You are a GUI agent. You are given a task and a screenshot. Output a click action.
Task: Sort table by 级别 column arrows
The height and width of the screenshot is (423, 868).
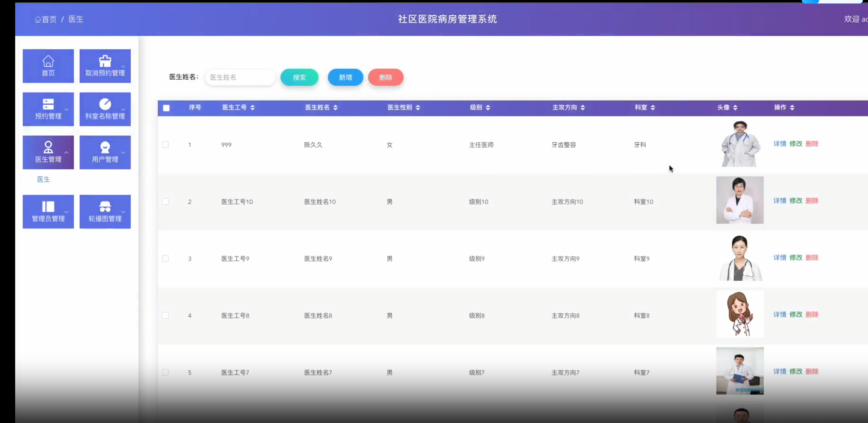click(x=488, y=108)
